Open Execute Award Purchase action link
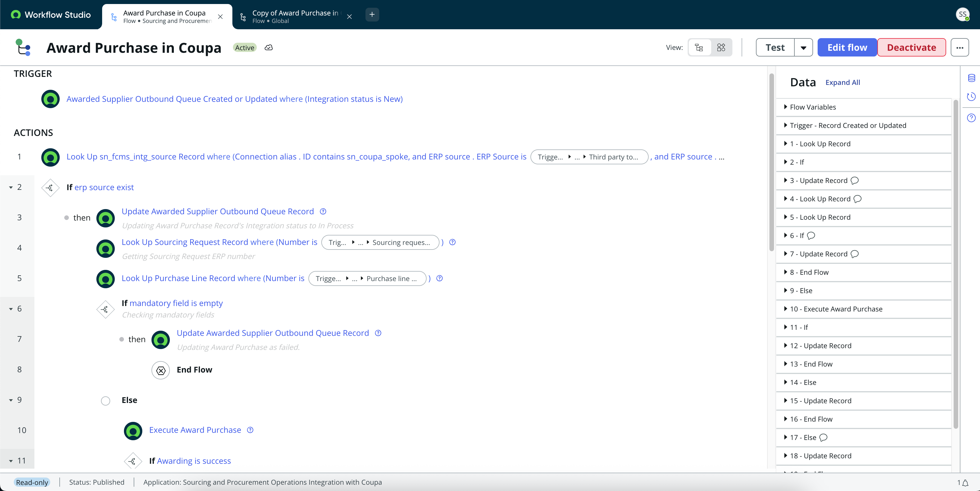This screenshot has width=980, height=491. pos(195,430)
